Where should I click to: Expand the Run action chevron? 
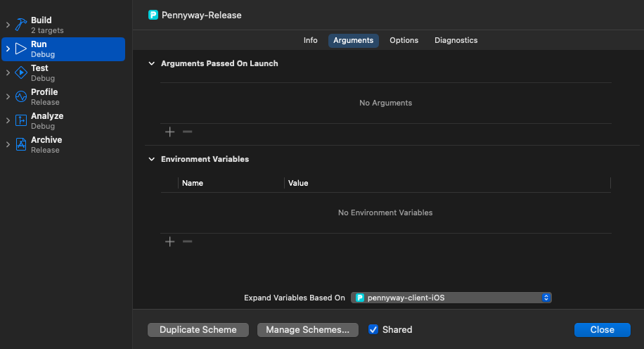[8, 49]
